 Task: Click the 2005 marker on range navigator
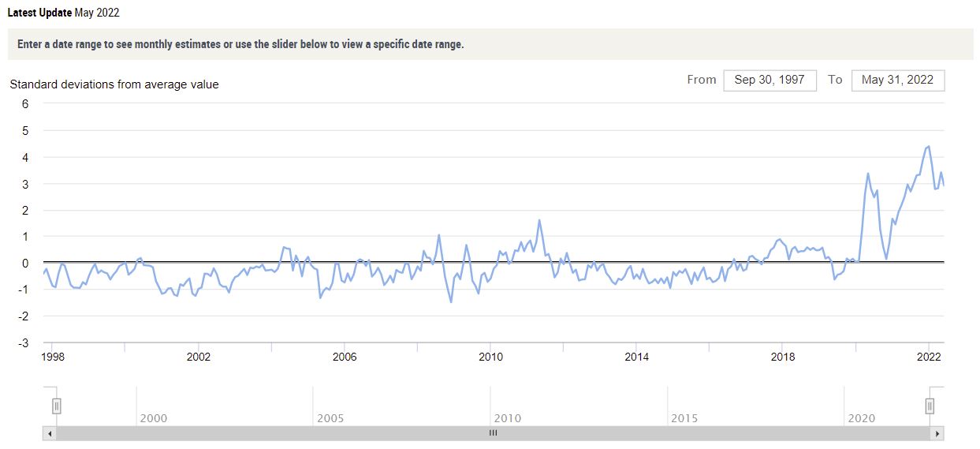click(330, 418)
